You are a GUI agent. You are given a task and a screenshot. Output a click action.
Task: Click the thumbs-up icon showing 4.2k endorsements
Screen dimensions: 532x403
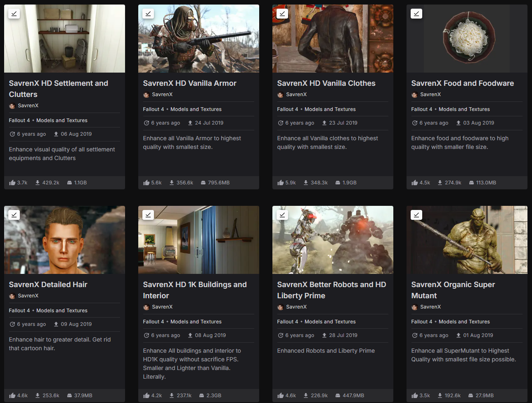tap(147, 395)
